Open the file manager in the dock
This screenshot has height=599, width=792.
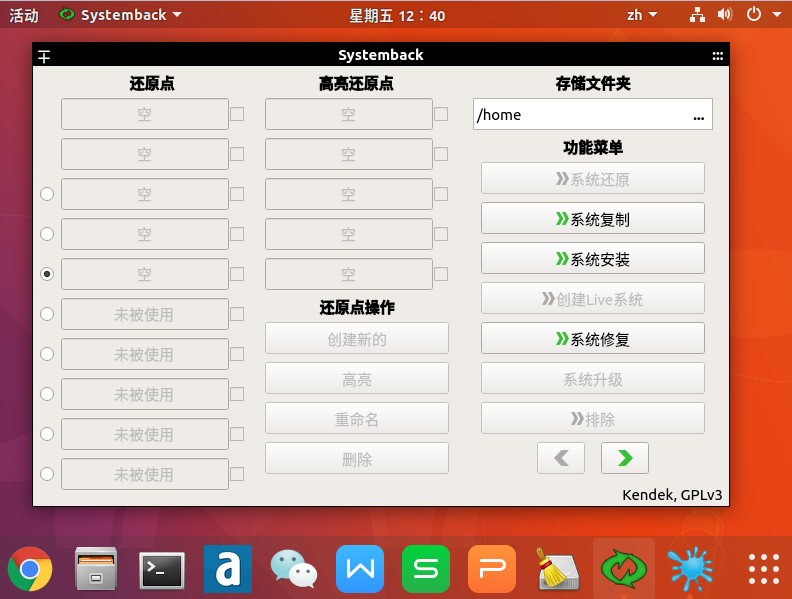pos(96,569)
